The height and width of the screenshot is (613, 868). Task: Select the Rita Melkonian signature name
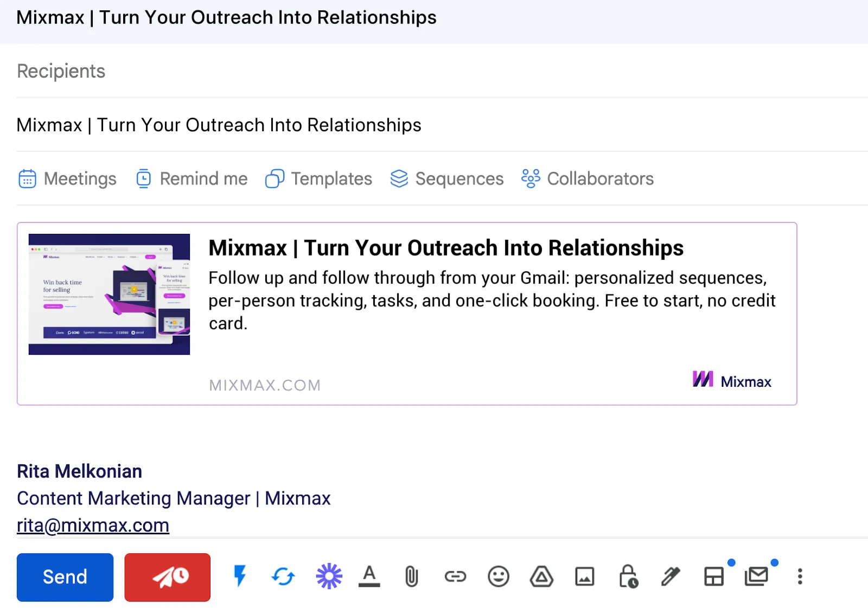[79, 471]
